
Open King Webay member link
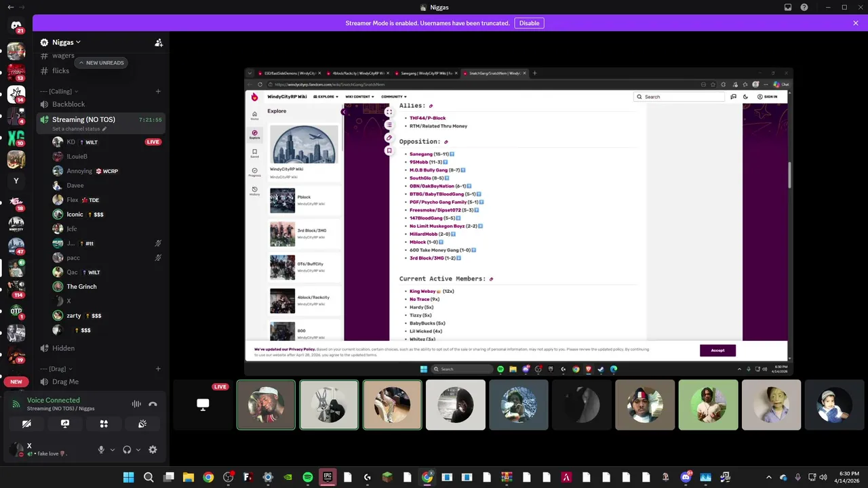click(422, 291)
